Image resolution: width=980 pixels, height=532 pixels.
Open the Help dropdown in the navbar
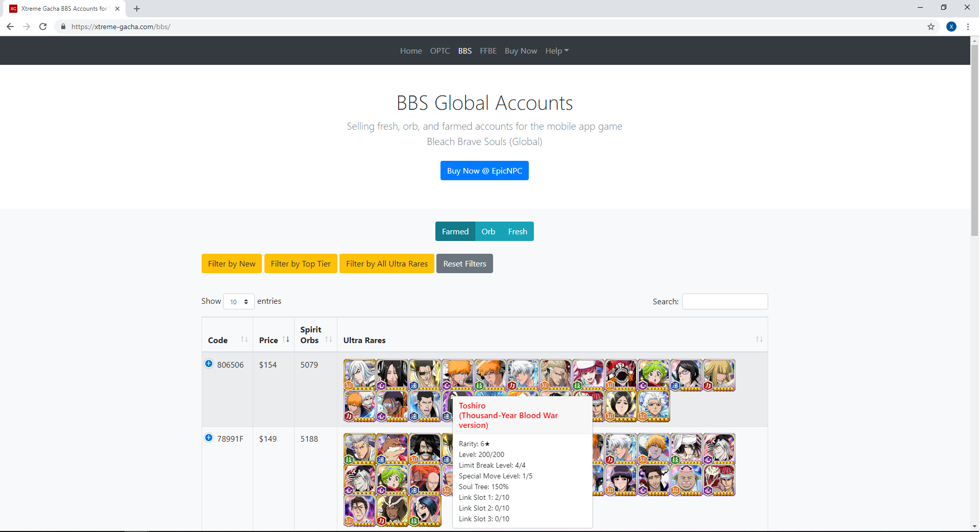[x=557, y=51]
